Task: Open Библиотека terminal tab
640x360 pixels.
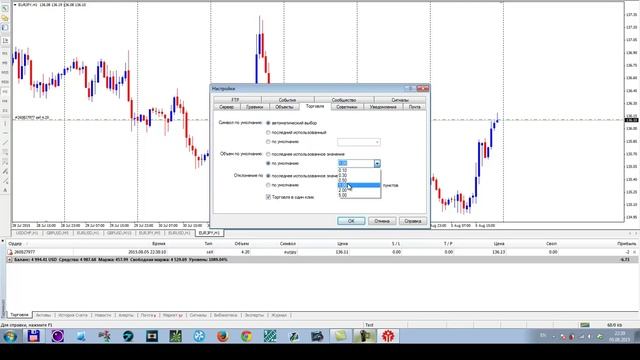Action: [225, 316]
